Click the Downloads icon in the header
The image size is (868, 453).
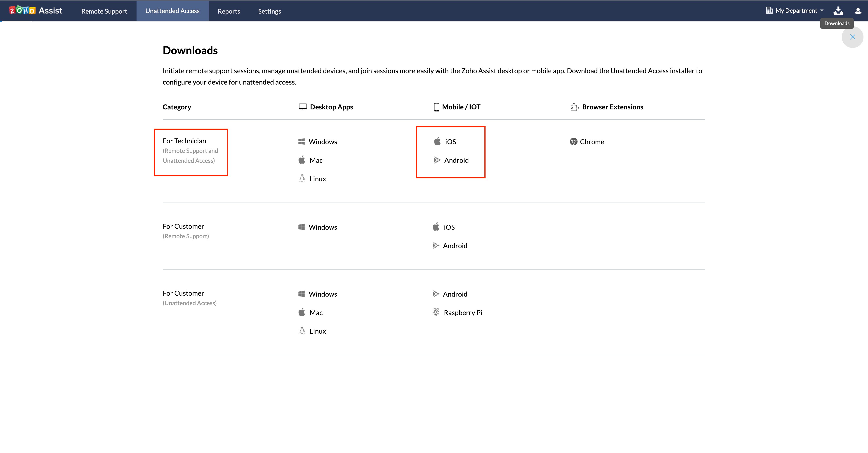(838, 11)
